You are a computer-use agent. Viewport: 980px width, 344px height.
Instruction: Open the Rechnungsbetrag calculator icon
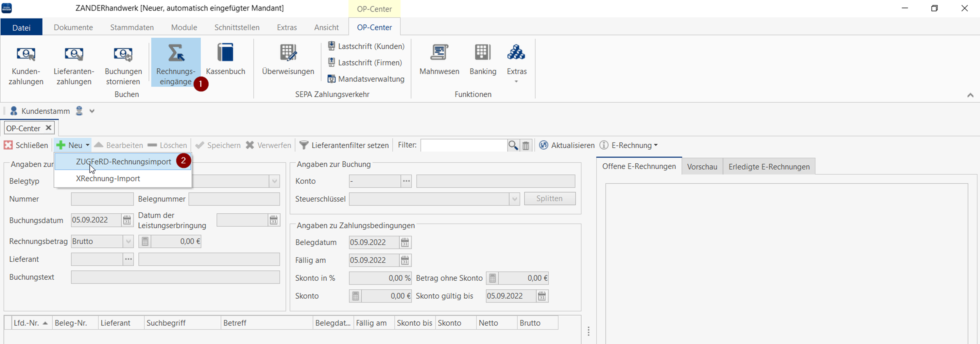pyautogui.click(x=145, y=241)
